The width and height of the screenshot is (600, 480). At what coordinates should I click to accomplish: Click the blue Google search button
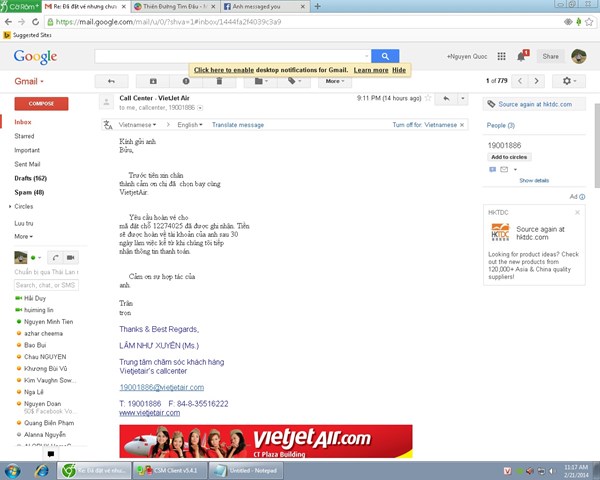pos(385,56)
